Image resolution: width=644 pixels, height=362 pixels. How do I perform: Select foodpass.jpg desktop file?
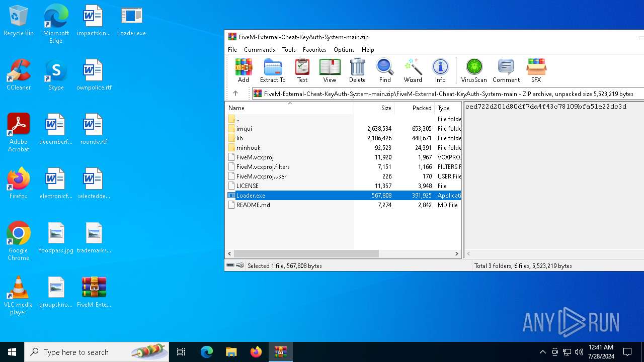56,238
